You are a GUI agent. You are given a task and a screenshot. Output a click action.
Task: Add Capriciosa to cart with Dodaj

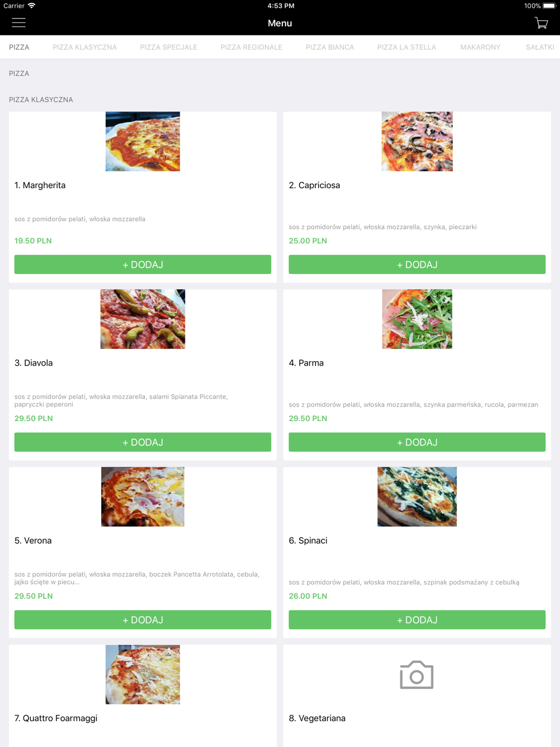(x=417, y=264)
